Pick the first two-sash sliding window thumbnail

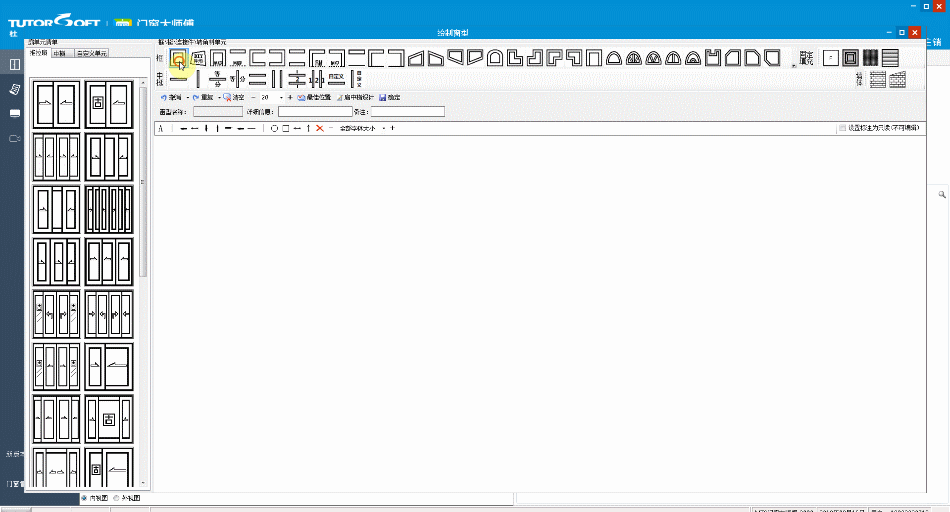[56, 104]
